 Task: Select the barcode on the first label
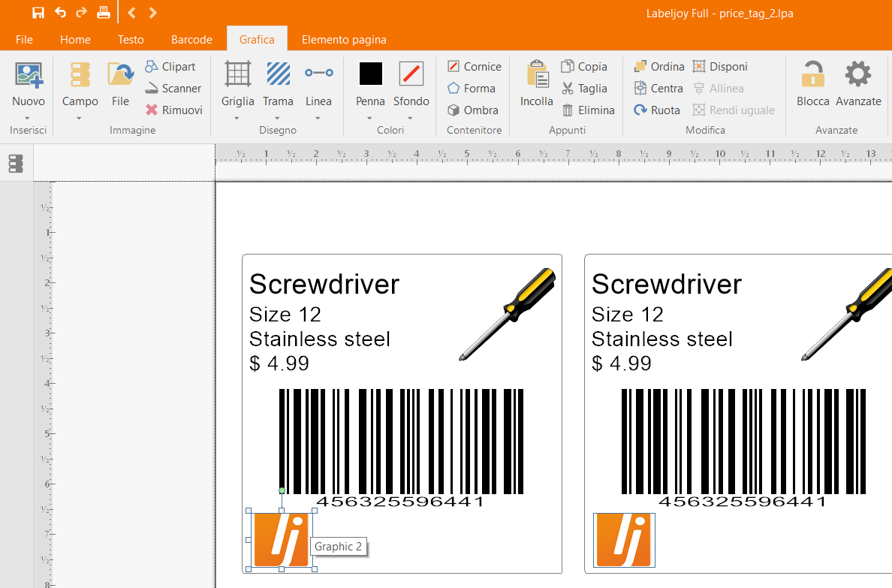[x=401, y=448]
